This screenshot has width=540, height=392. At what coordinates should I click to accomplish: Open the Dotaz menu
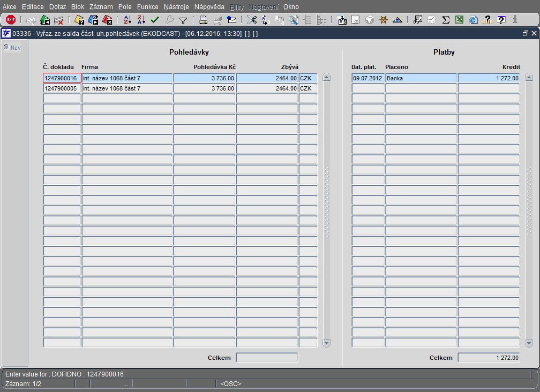click(57, 7)
